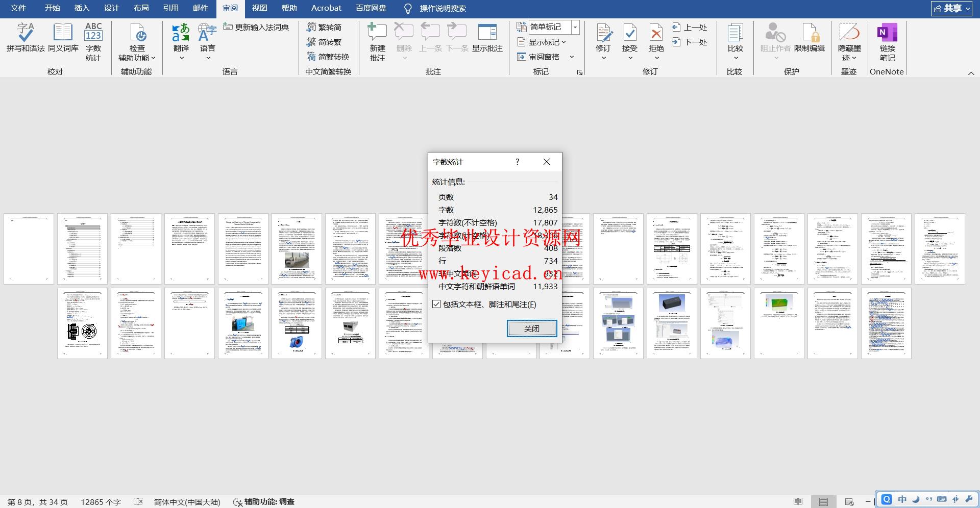Viewport: 980px width, 508px height.
Task: Toggle 包括文本框、脚注和尾注 checkbox
Action: pyautogui.click(x=436, y=304)
